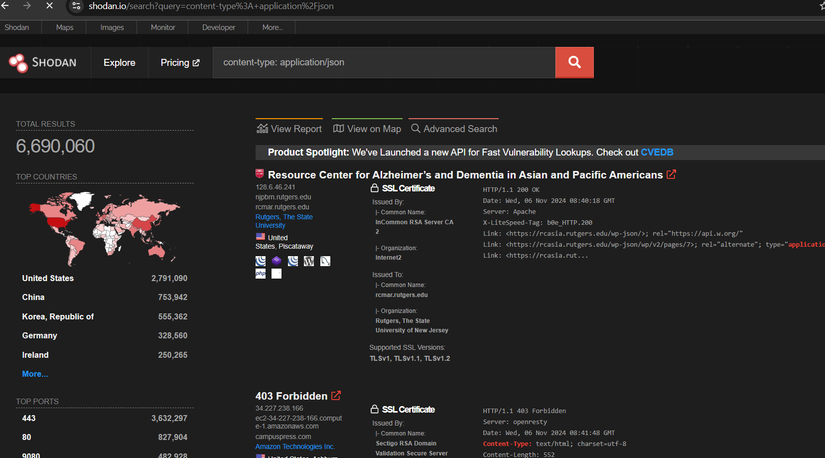Click the TLSv1, TLSv1.1, TLSv1.2 versions text
The width and height of the screenshot is (825, 458).
[409, 358]
